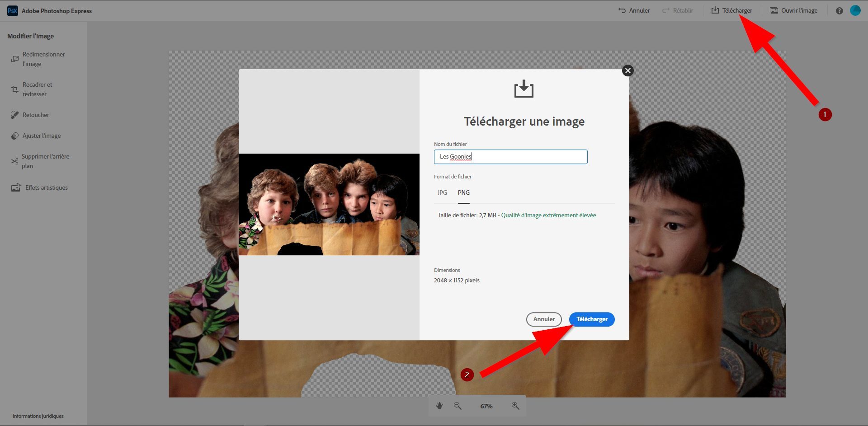Click the Taille de fichier: 2,7 MB text
Screen dimensions: 868x426
click(x=467, y=215)
